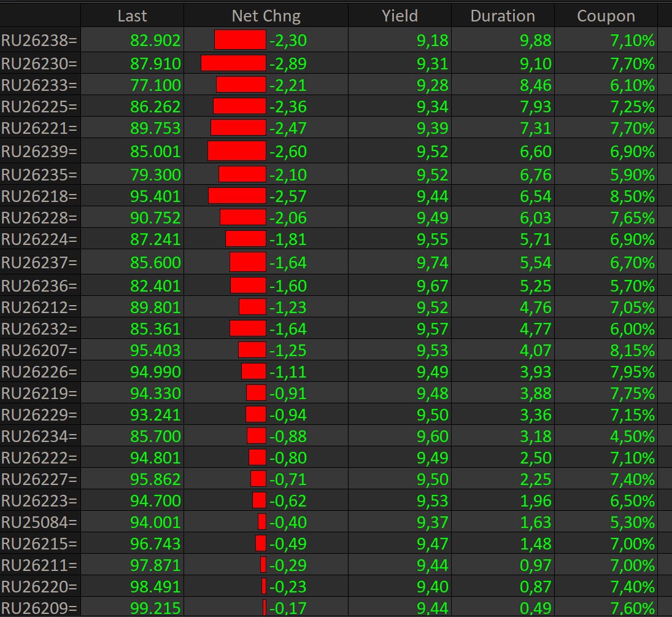The image size is (672, 617).
Task: Click the last price 95.401
Action: [155, 196]
